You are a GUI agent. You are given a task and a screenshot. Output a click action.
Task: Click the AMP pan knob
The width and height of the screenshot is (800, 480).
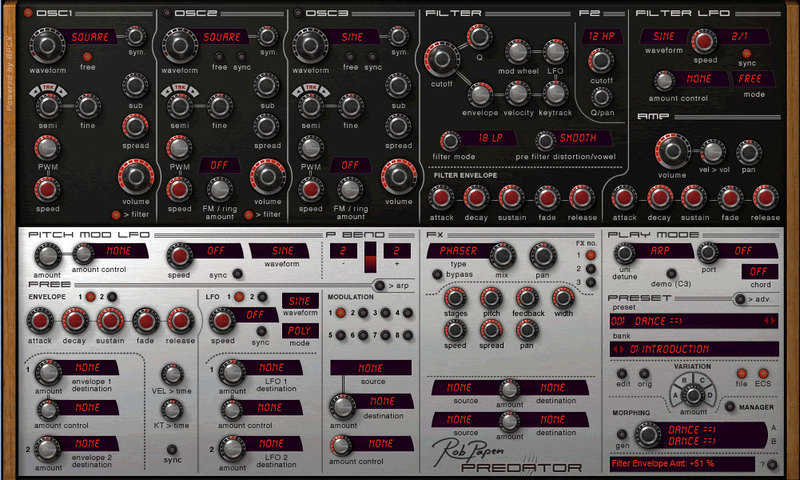748,152
